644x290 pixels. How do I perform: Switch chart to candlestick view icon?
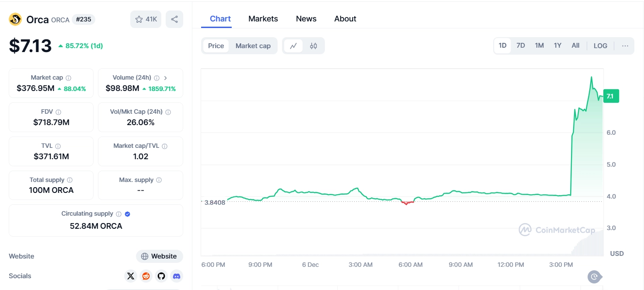point(313,45)
